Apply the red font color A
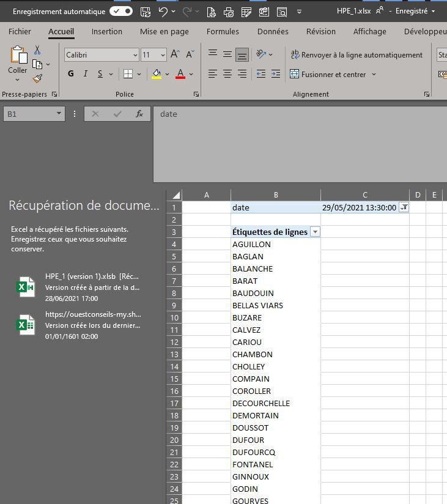447x504 pixels. click(180, 74)
